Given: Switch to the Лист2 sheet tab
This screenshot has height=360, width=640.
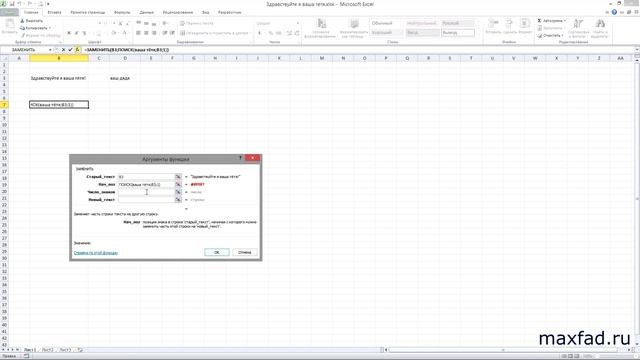Looking at the screenshot, I should [x=48, y=350].
